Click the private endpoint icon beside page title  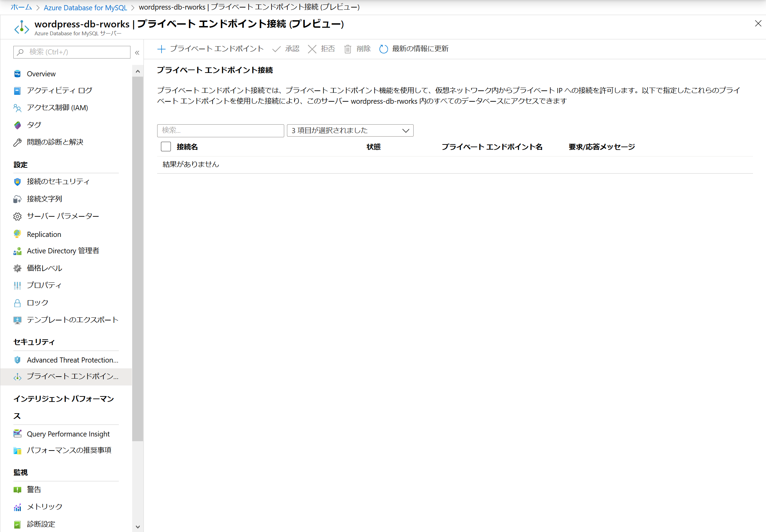(22, 27)
